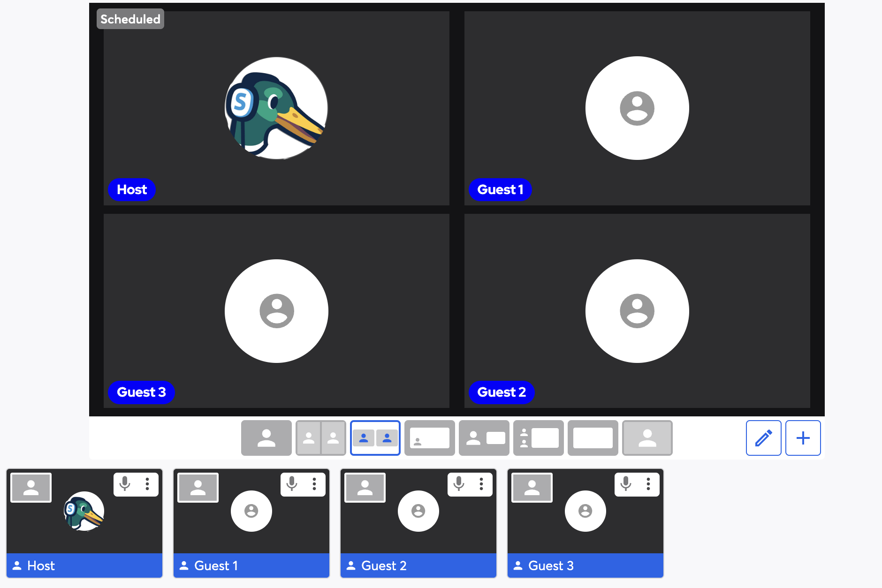
Task: Add a new layout with plus icon
Action: pyautogui.click(x=803, y=438)
